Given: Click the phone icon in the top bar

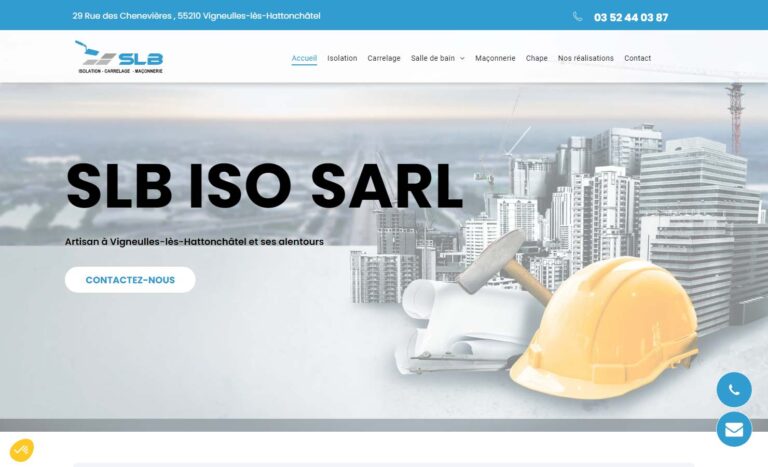Looking at the screenshot, I should 577,17.
